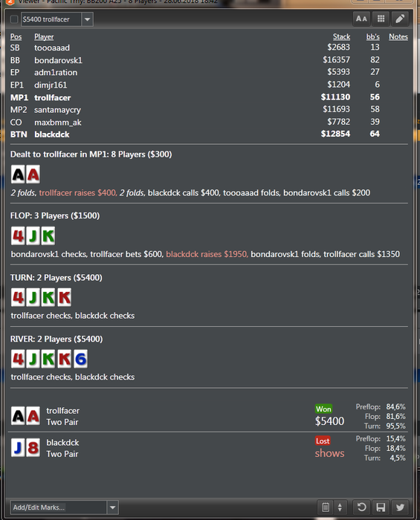Click the pencil edit icon
Image resolution: width=420 pixels, height=520 pixels.
[x=400, y=19]
